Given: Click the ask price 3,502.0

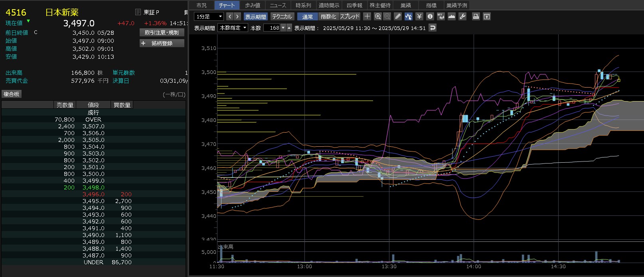Looking at the screenshot, I should point(93,160).
